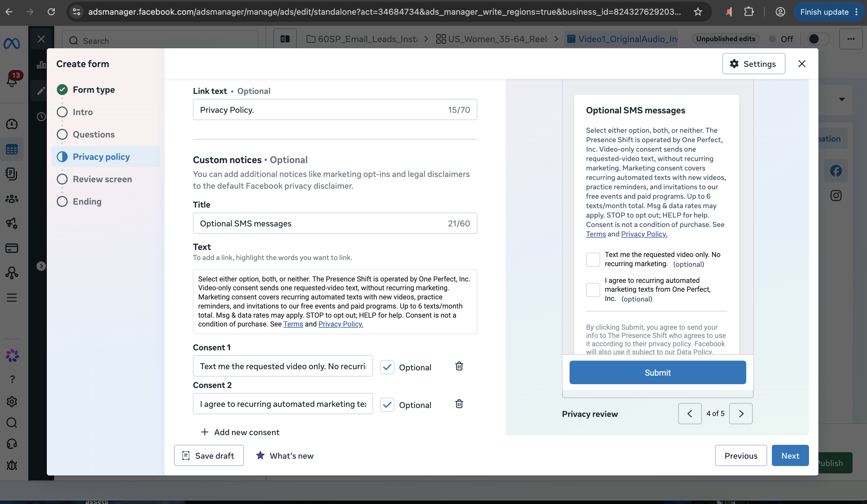Open Video1_OriginalAudio ad breadcrumb
This screenshot has width=867, height=504.
click(622, 39)
